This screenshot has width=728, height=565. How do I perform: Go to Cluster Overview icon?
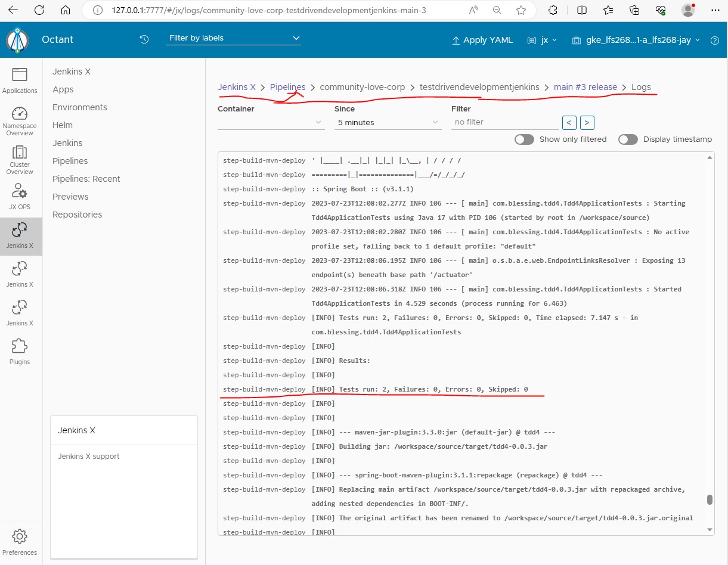20,159
